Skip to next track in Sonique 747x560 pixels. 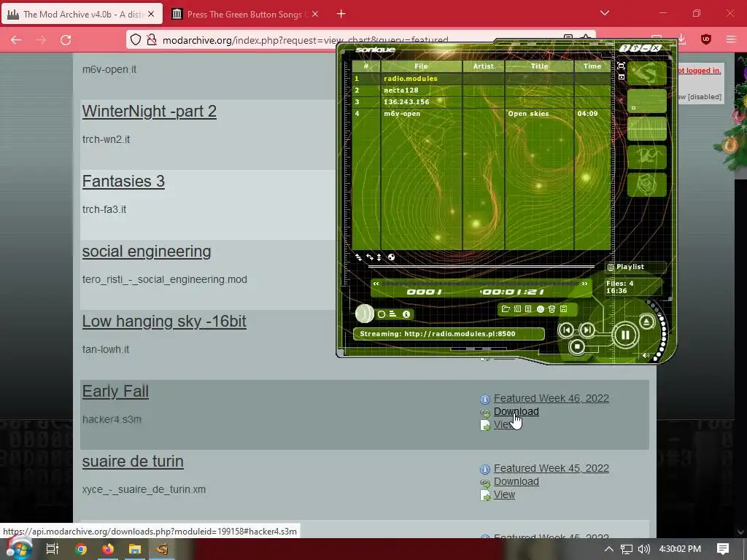click(587, 330)
